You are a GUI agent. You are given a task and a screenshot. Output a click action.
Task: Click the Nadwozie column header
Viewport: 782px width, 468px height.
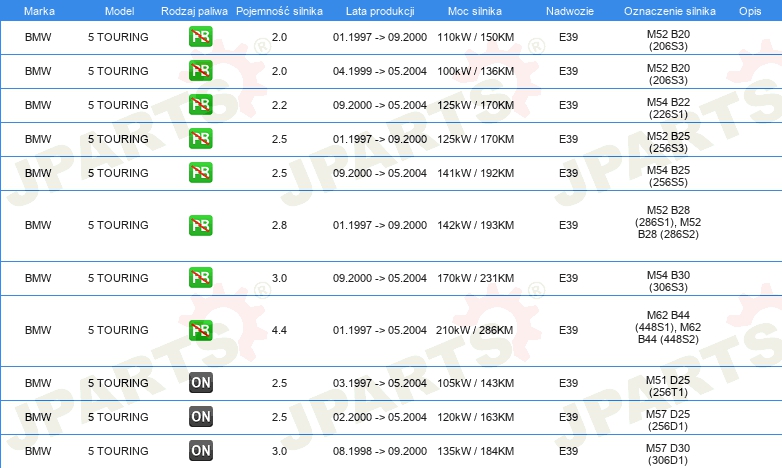point(570,11)
